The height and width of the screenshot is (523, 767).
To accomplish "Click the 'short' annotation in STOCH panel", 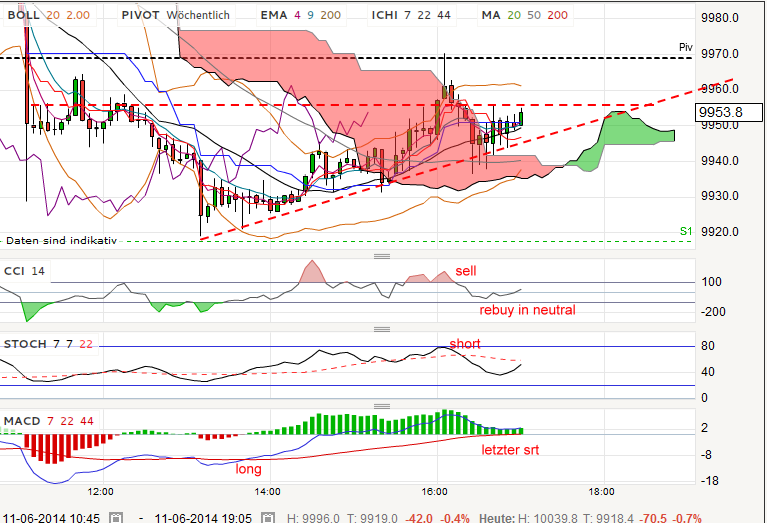I will click(x=465, y=343).
